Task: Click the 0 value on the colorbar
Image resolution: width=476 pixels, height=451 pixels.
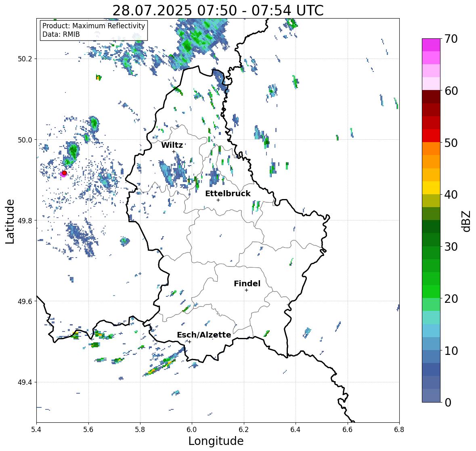Action: (x=448, y=403)
